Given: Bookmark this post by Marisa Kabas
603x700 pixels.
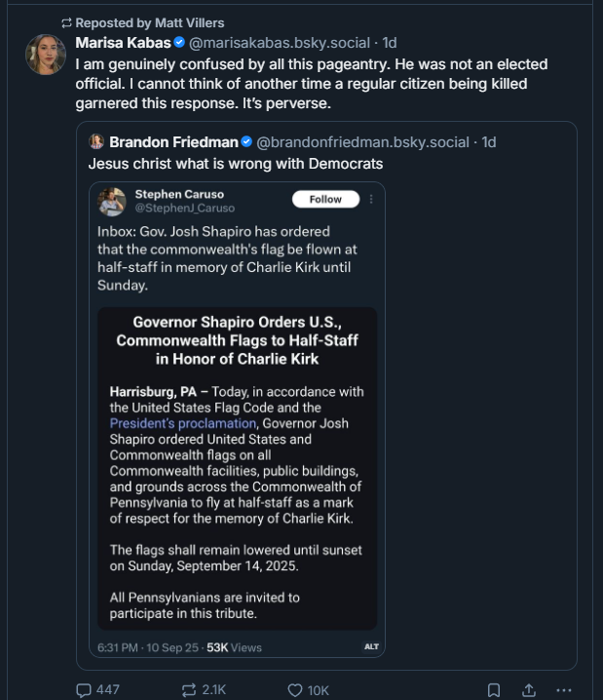Looking at the screenshot, I should pyautogui.click(x=494, y=689).
